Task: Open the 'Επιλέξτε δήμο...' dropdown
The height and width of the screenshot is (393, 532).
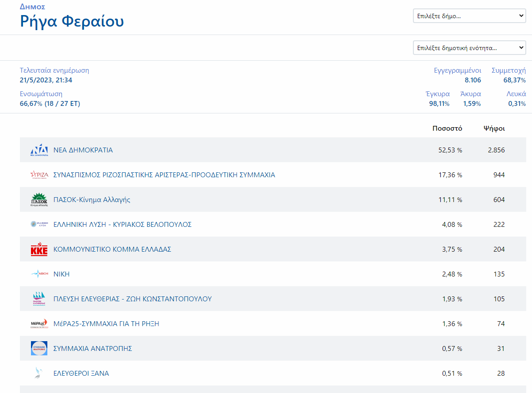Action: (469, 16)
